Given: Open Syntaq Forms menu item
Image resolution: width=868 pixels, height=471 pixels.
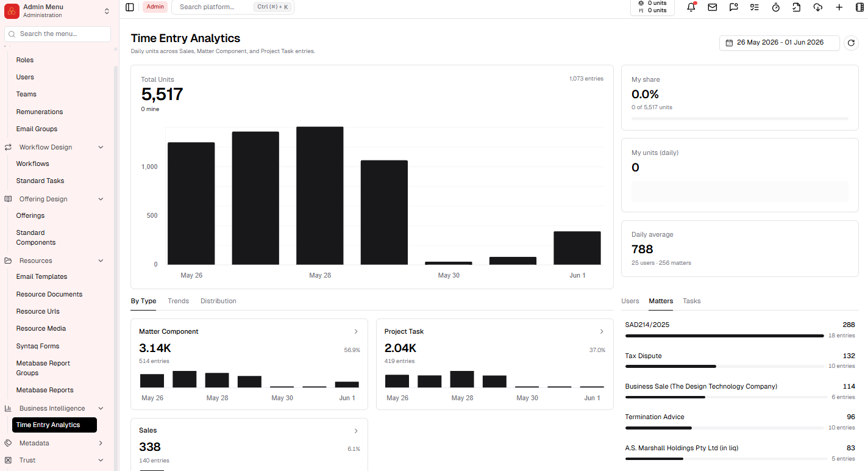Looking at the screenshot, I should (x=38, y=346).
